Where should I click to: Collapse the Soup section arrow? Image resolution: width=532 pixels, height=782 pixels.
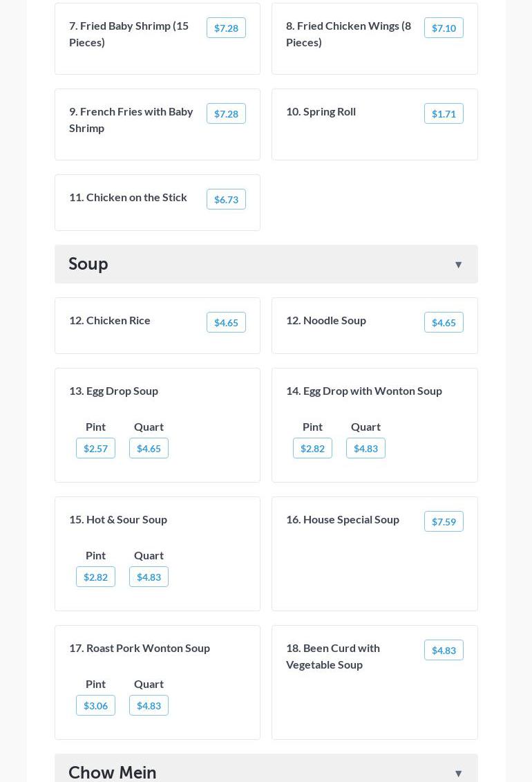458,265
